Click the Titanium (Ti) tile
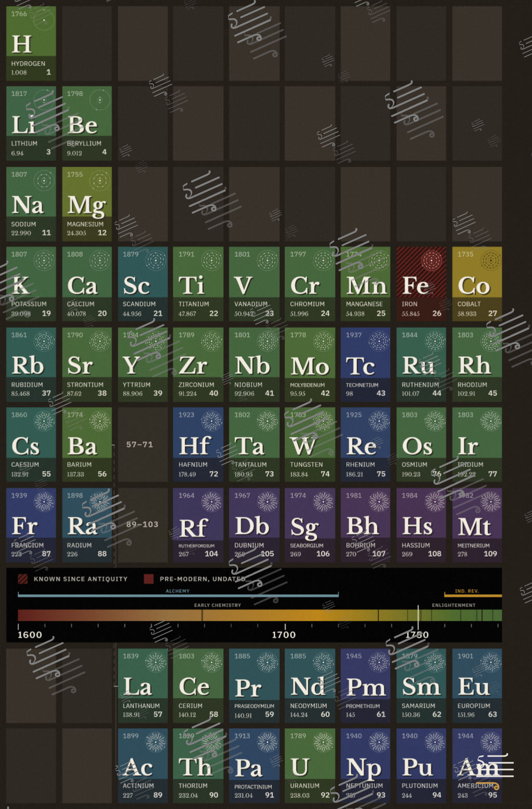The image size is (532, 809). point(198,284)
